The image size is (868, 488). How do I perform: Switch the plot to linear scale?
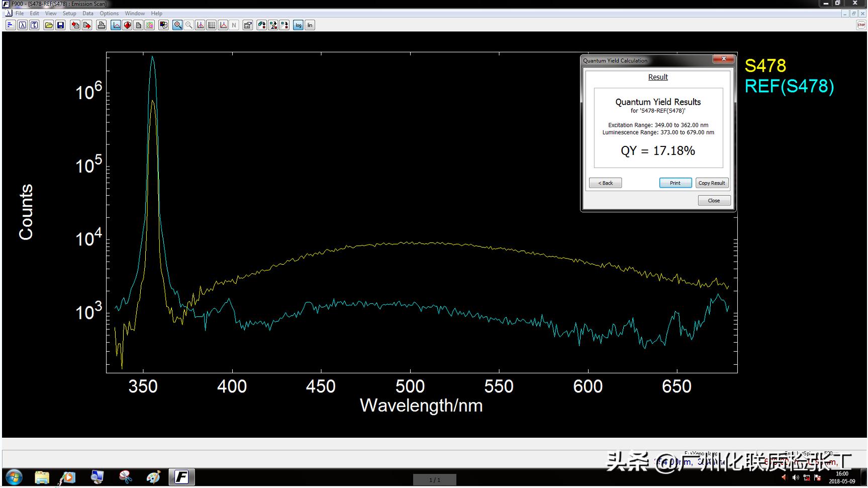(310, 25)
